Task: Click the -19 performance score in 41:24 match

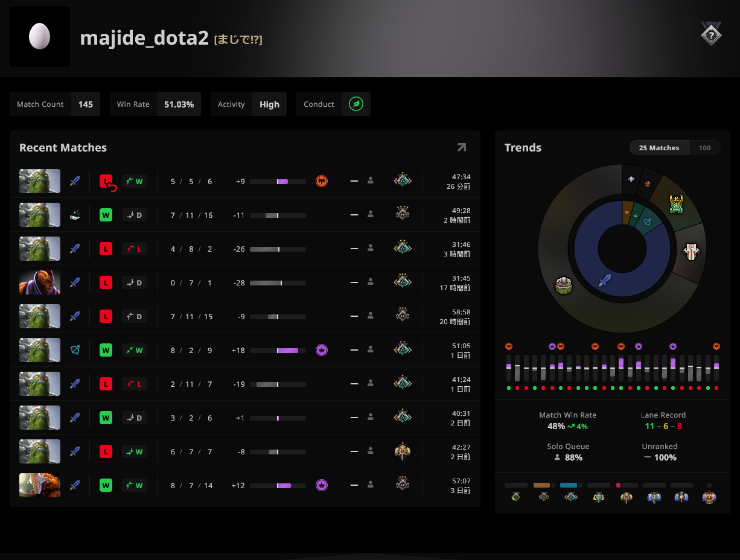Action: pos(239,384)
